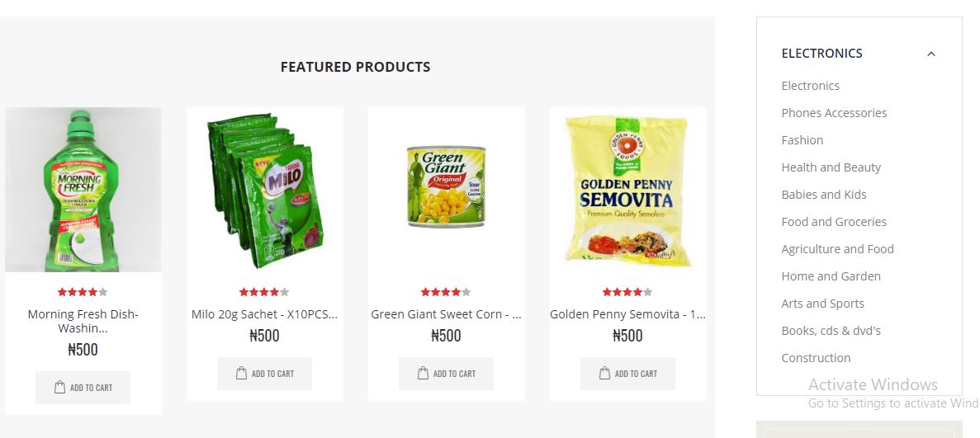Click the shopping bag icon under Morning Fresh
Image resolution: width=980 pixels, height=438 pixels.
pyautogui.click(x=60, y=388)
